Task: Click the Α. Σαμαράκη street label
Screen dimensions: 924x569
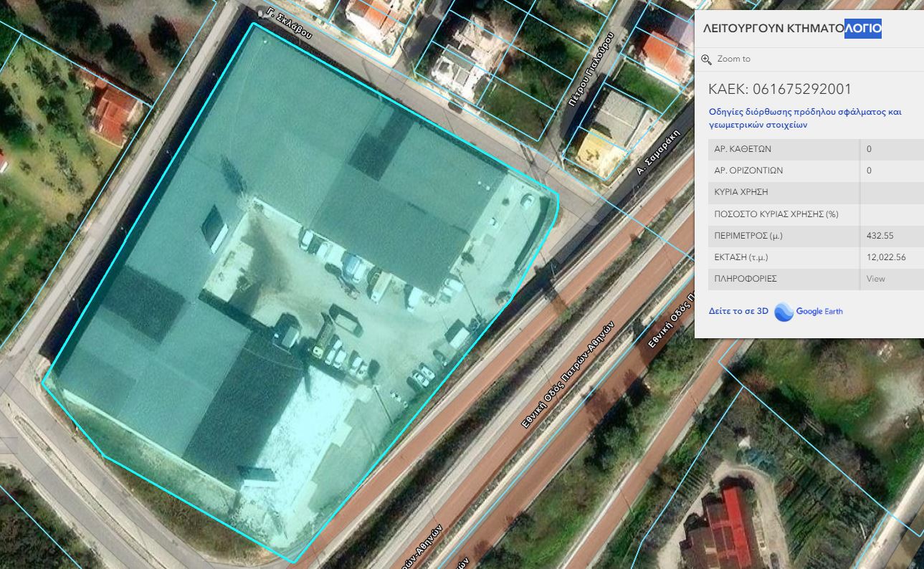Action: coord(657,152)
